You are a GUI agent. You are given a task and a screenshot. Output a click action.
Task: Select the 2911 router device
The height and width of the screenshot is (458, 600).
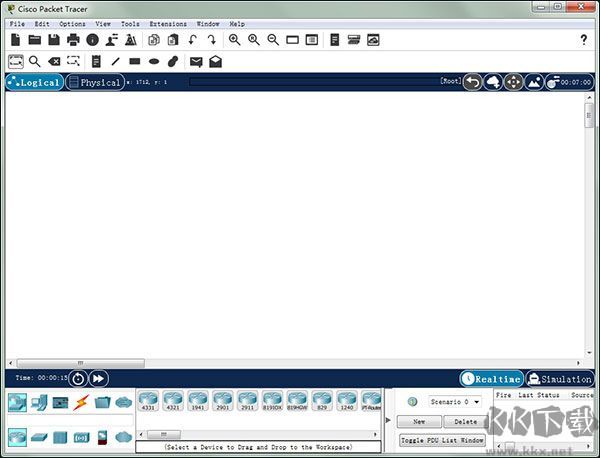247,401
